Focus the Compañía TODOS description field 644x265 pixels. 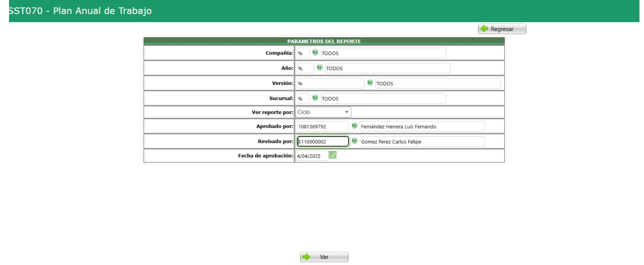click(x=383, y=53)
